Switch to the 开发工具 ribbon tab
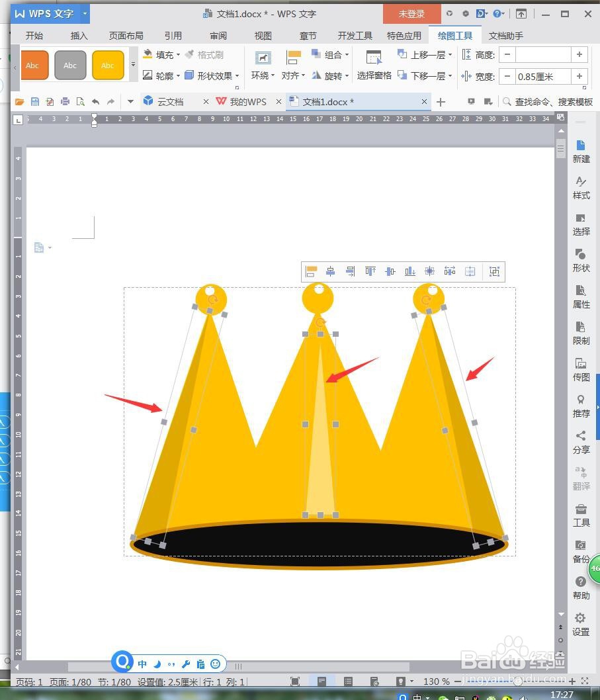The image size is (600, 700). pyautogui.click(x=355, y=36)
